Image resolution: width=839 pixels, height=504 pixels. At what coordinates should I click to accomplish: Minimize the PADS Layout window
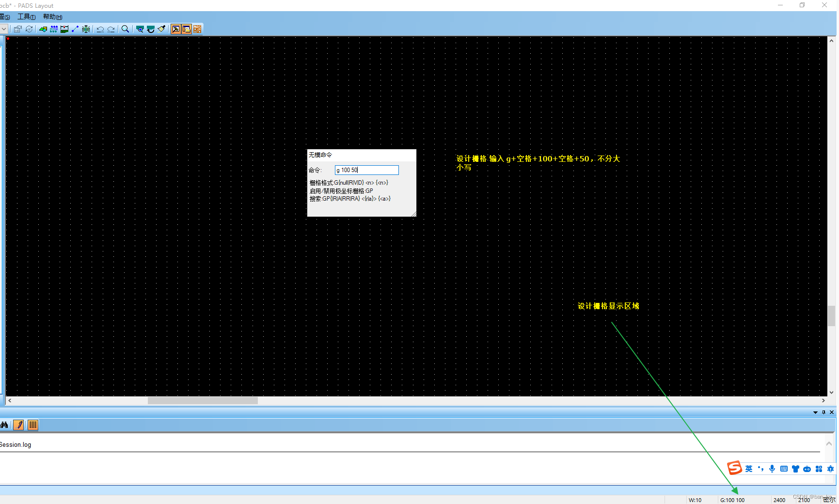(780, 5)
